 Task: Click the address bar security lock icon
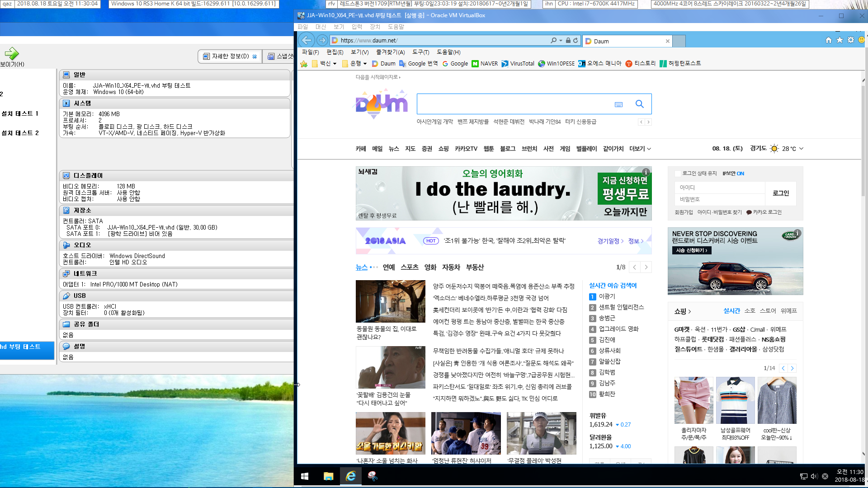568,40
